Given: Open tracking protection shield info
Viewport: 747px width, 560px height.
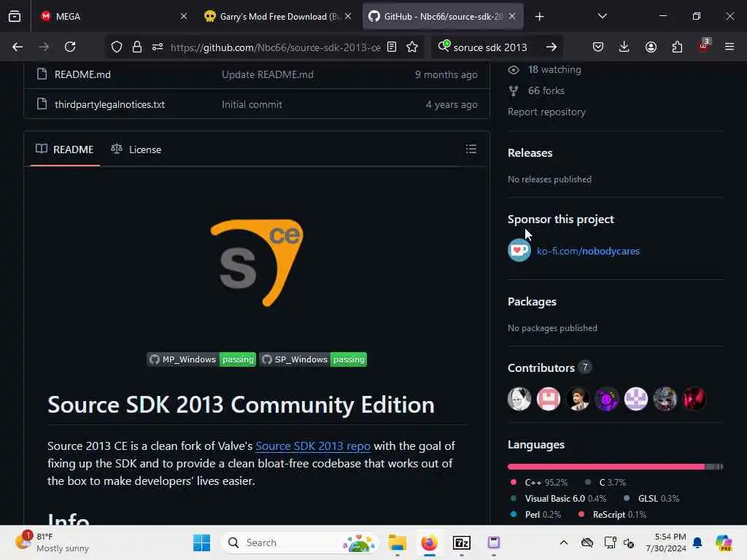Looking at the screenshot, I should tap(117, 47).
